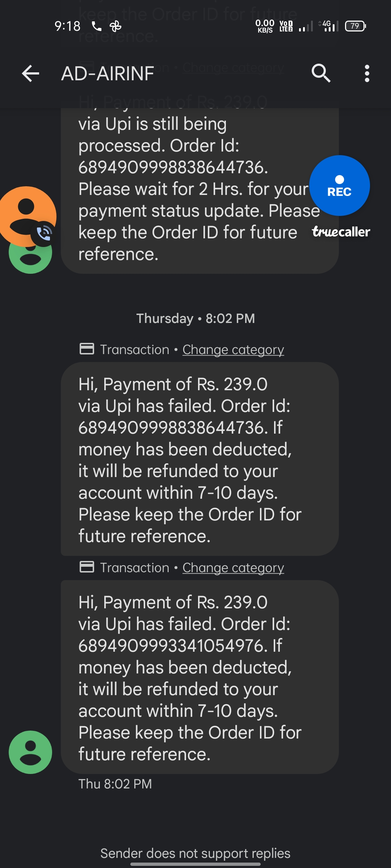Open the three-dot more options menu

coord(367,73)
